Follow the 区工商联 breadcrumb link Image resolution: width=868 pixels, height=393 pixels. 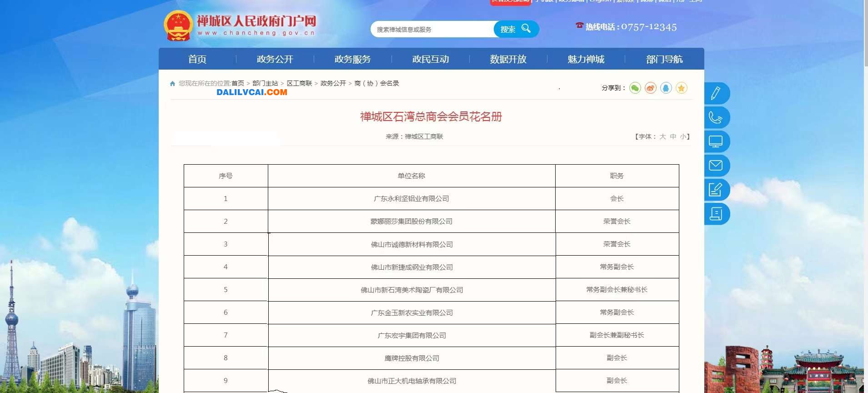pos(299,84)
